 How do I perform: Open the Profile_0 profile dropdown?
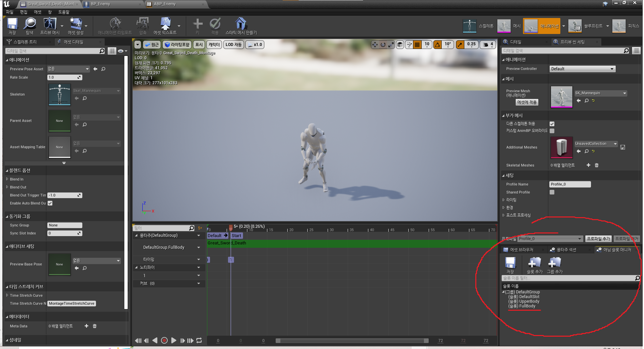(x=550, y=239)
